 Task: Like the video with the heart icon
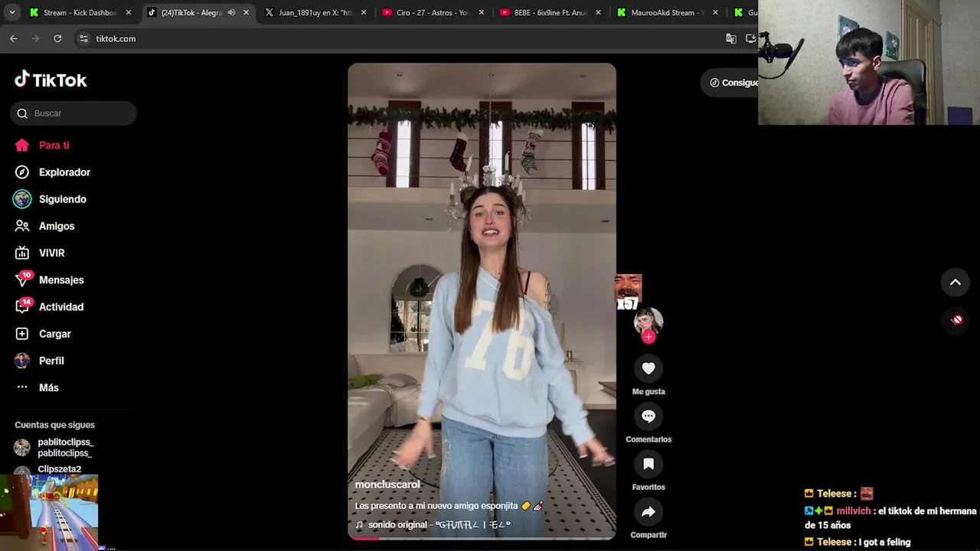pos(648,368)
